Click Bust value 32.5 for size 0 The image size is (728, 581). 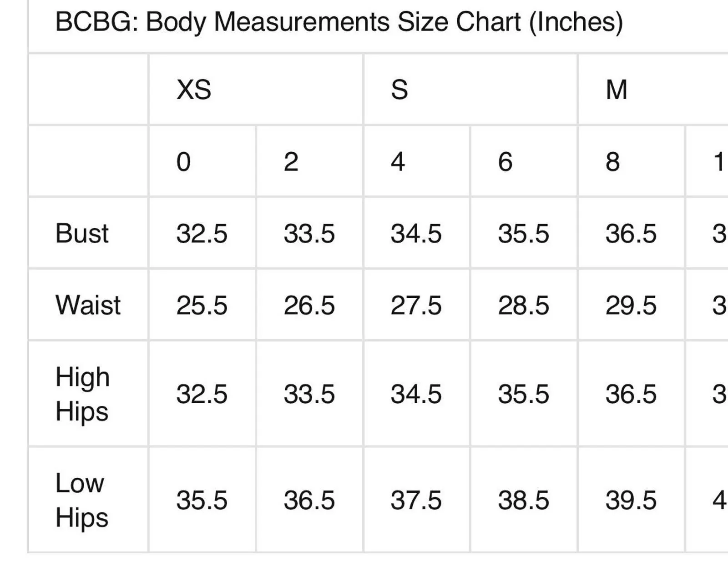point(202,233)
